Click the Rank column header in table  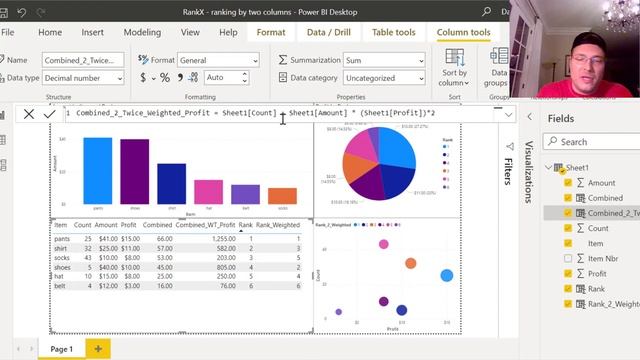point(245,225)
